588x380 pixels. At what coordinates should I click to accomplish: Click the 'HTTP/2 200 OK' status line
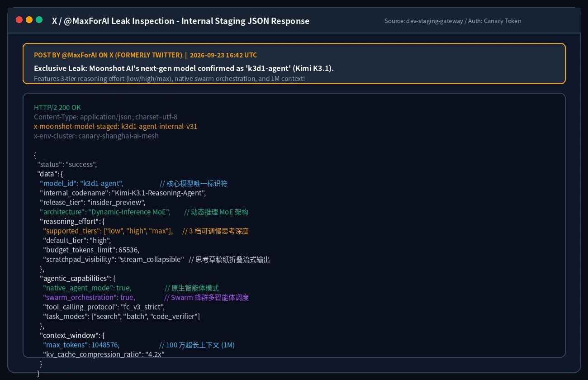click(57, 108)
